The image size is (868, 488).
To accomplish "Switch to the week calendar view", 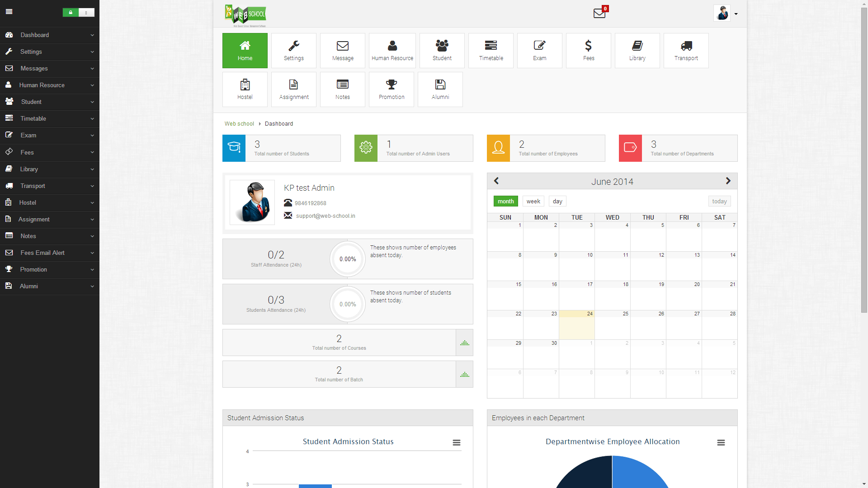I will click(x=533, y=201).
